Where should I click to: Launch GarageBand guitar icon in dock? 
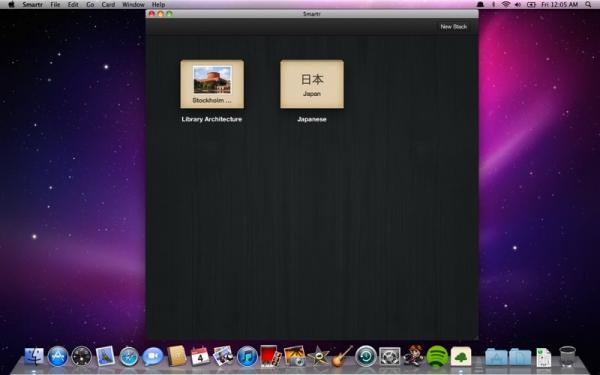(x=342, y=357)
